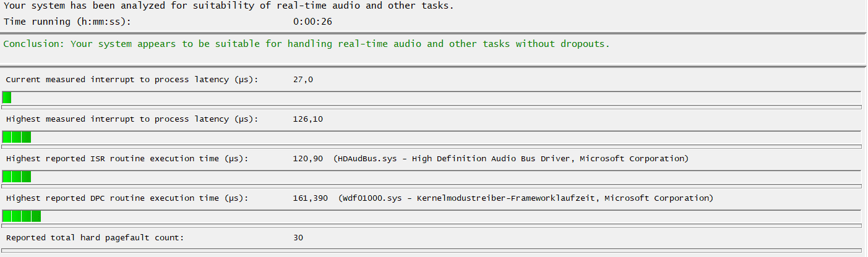
Task: Click the 120,90 ISR execution time value
Action: [307, 159]
